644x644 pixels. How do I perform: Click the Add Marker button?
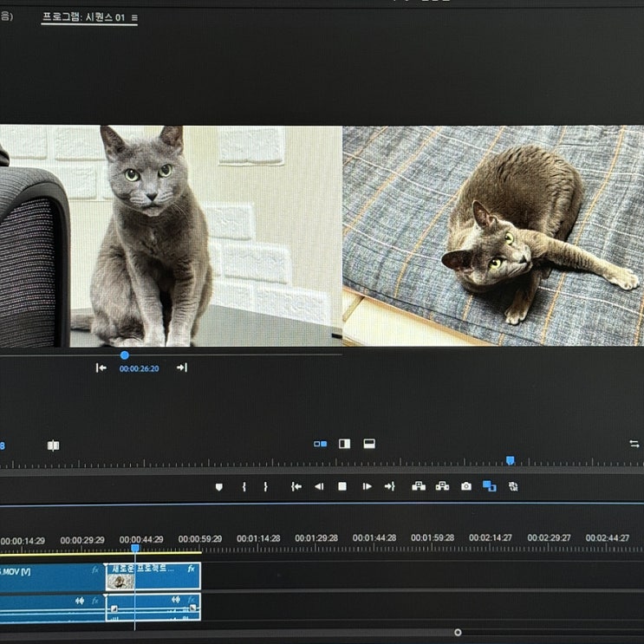[218, 487]
